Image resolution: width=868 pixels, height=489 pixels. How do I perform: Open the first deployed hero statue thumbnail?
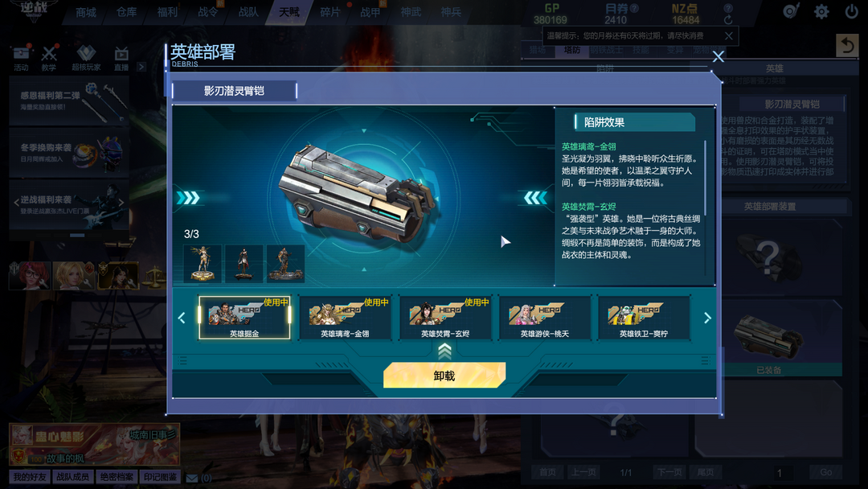pyautogui.click(x=202, y=264)
